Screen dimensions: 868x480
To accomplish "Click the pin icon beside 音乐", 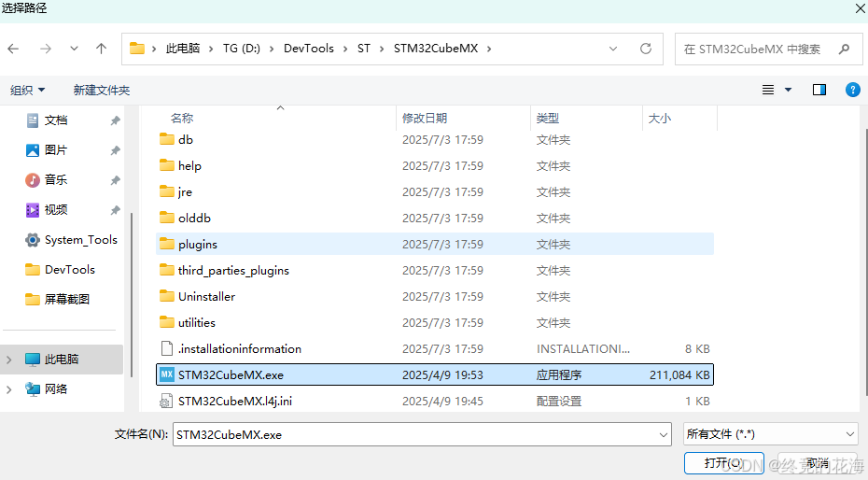I will pyautogui.click(x=115, y=180).
